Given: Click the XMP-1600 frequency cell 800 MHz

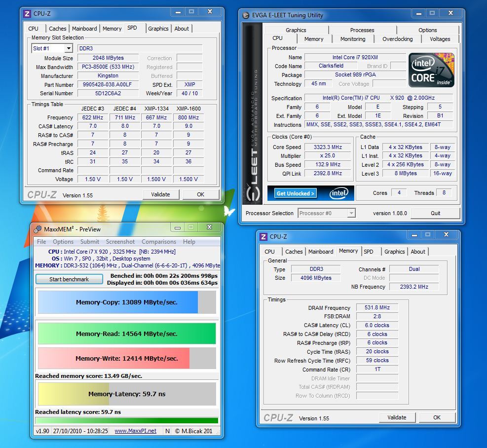Looking at the screenshot, I should click(188, 117).
